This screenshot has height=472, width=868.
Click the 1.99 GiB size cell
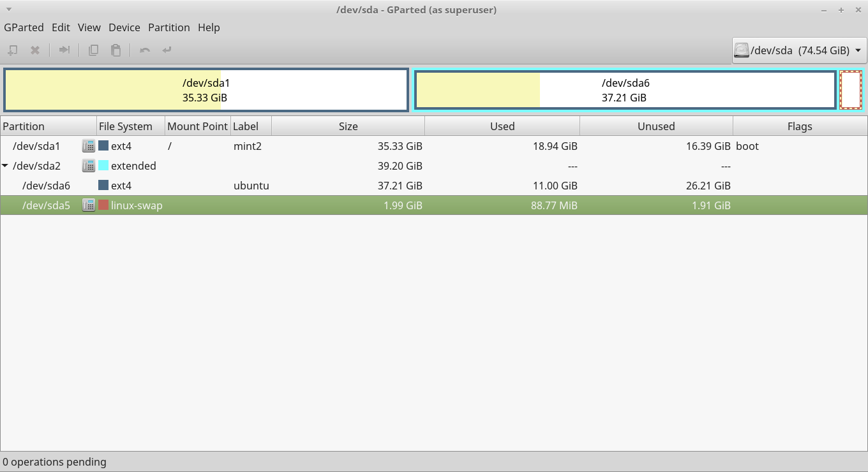tap(403, 205)
